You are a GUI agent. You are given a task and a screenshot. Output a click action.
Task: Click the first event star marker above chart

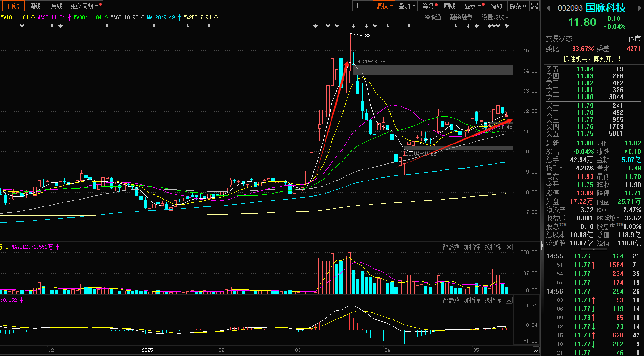(x=21, y=26)
